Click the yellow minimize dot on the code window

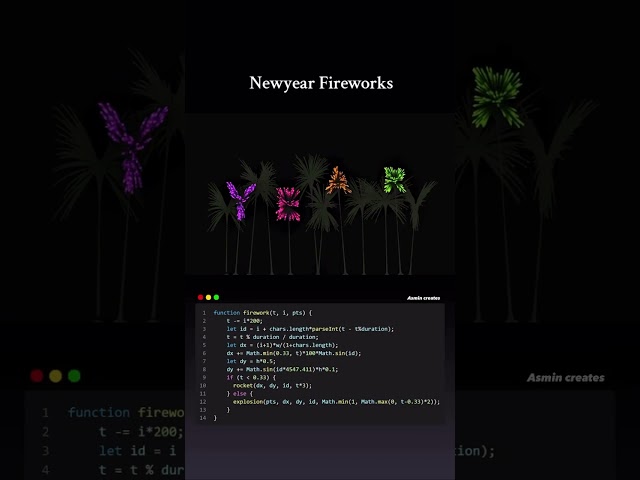click(x=208, y=297)
